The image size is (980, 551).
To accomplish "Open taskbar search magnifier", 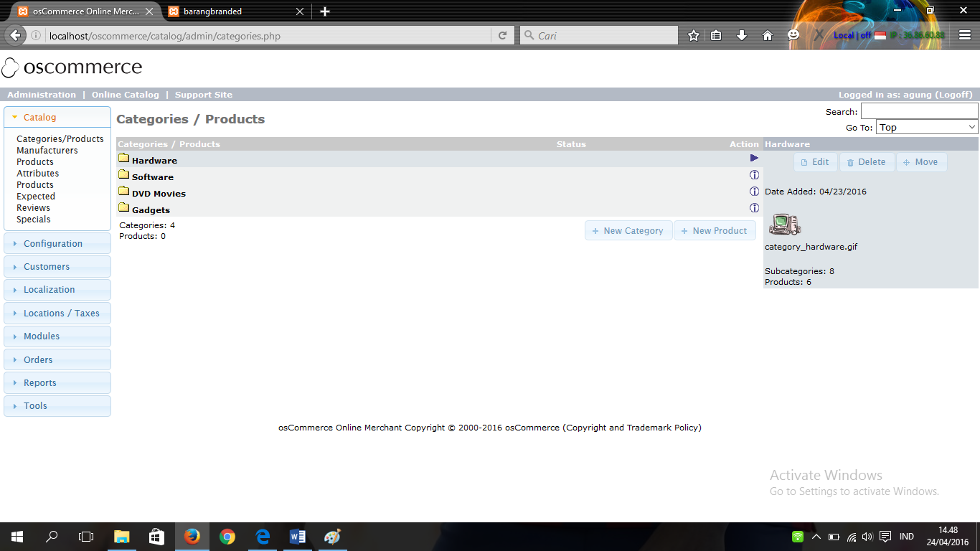I will 52,537.
